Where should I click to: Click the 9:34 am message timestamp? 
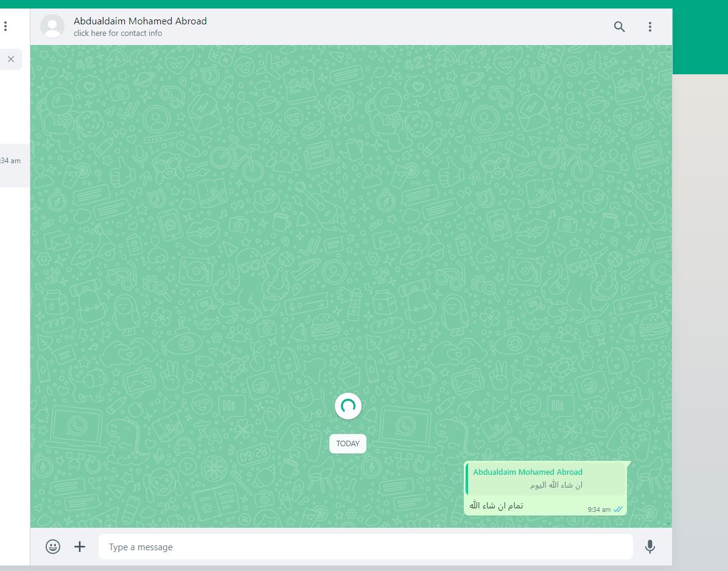coord(599,510)
